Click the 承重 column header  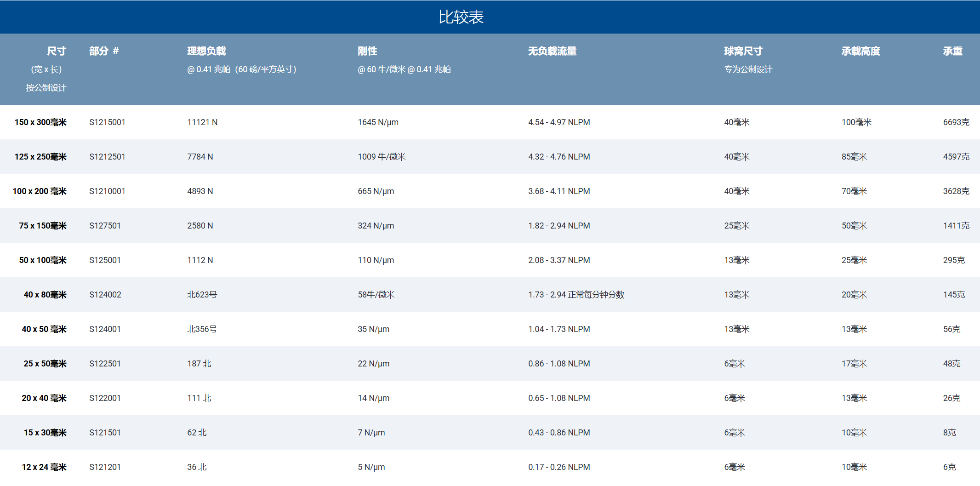click(x=952, y=51)
